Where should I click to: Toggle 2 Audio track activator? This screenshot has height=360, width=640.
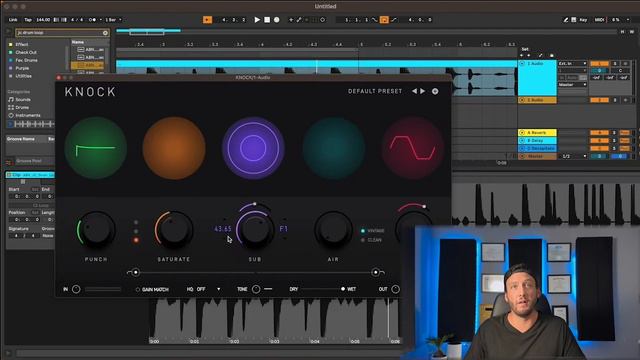click(599, 100)
